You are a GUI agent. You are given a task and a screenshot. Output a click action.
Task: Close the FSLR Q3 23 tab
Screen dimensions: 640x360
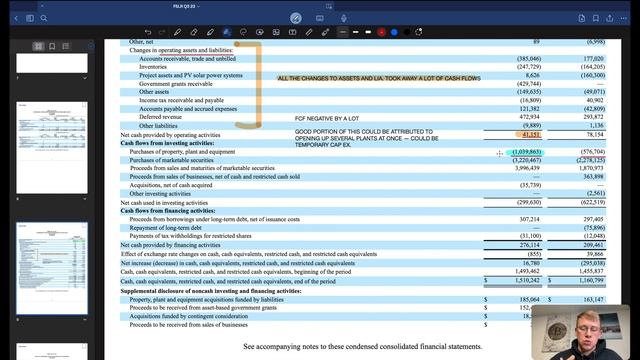pyautogui.click(x=42, y=6)
